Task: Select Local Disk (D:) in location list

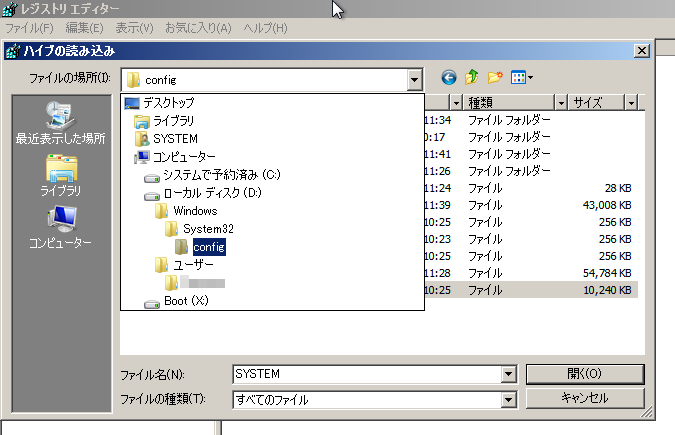Action: click(212, 193)
